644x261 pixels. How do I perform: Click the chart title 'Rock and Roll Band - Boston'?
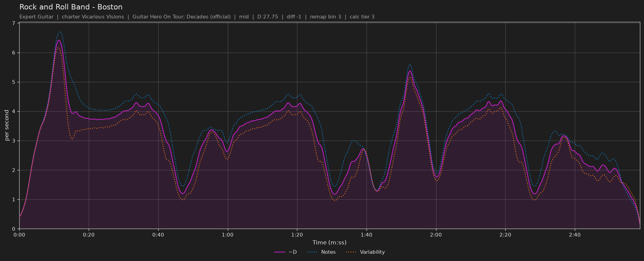[x=71, y=7]
